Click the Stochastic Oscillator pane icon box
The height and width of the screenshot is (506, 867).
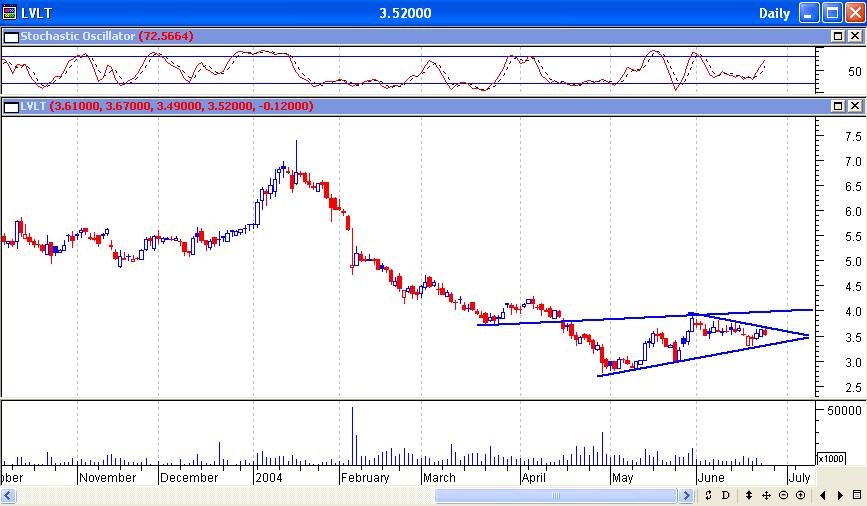11,37
